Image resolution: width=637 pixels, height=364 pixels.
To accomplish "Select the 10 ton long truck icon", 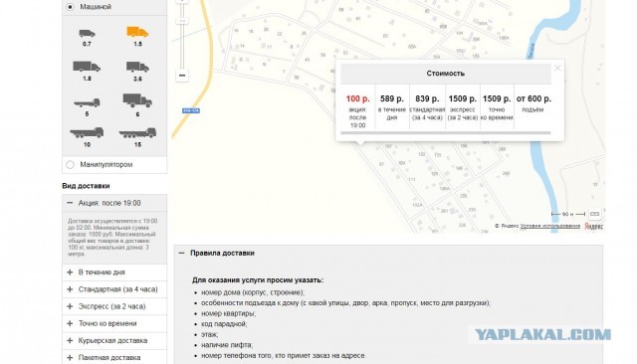I will coord(87,132).
